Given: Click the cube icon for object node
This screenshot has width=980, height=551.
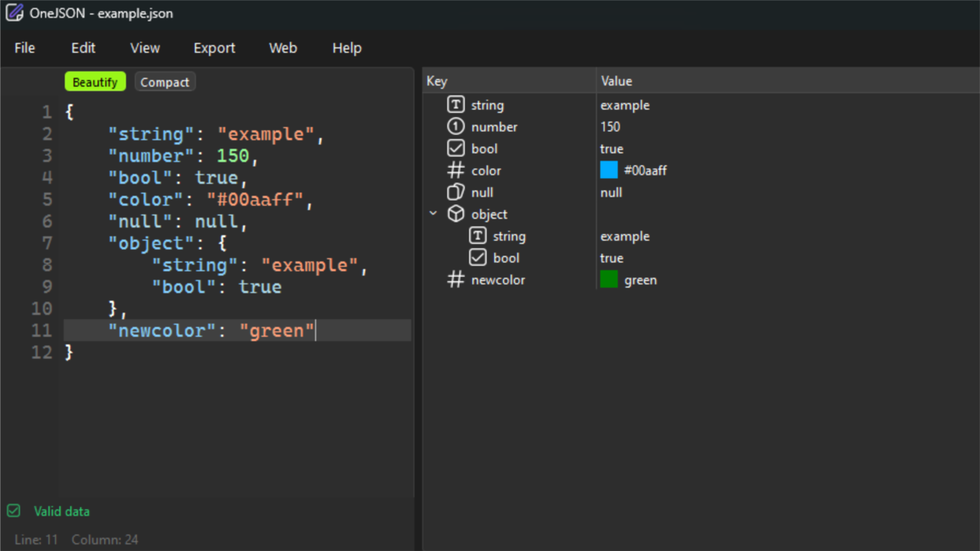Looking at the screenshot, I should click(x=456, y=214).
